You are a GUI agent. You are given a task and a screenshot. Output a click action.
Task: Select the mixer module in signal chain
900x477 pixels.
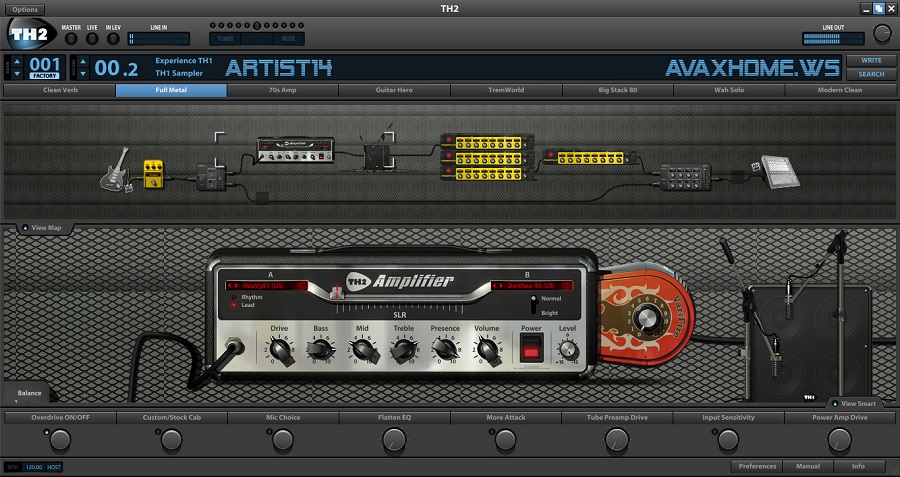coord(685,177)
